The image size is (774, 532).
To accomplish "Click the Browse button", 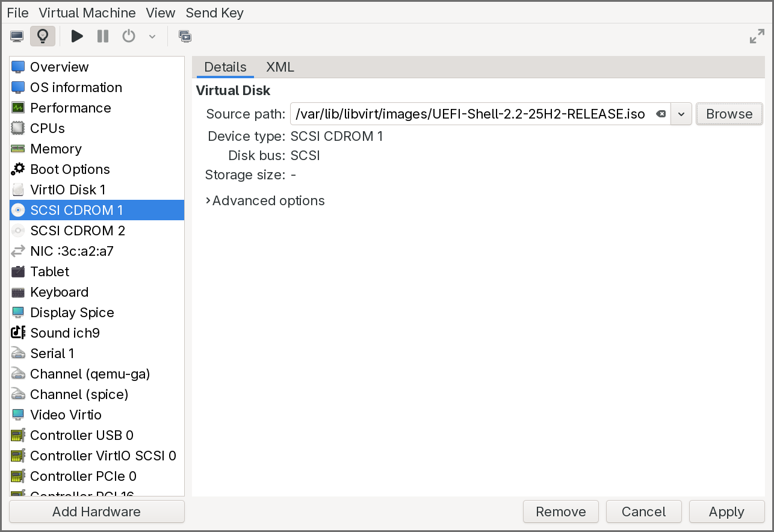I will click(729, 114).
